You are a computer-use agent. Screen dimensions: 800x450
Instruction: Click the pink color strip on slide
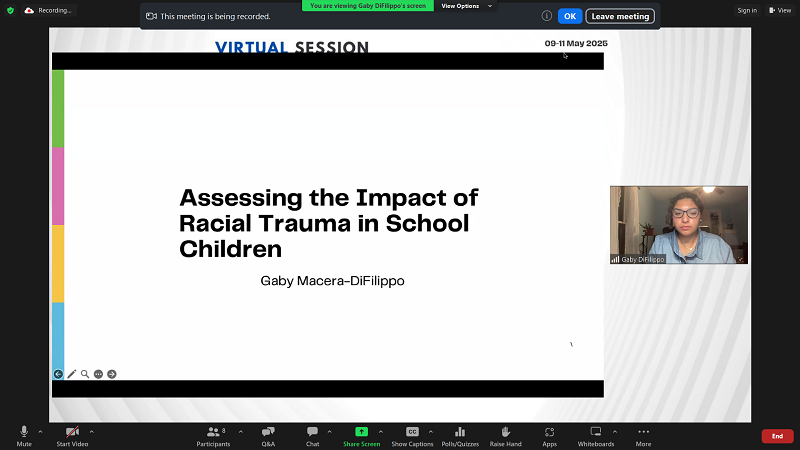(x=58, y=186)
